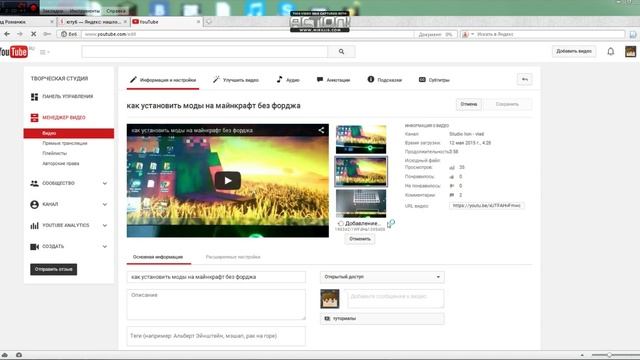Open the Открытый доступ privacy dropdown
This screenshot has height=360, width=640.
[x=382, y=277]
